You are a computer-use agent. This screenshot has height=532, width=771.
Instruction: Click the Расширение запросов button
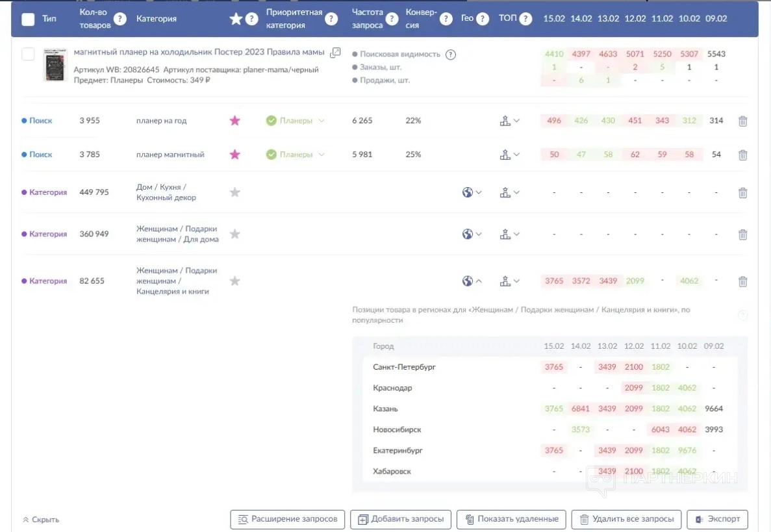288,519
